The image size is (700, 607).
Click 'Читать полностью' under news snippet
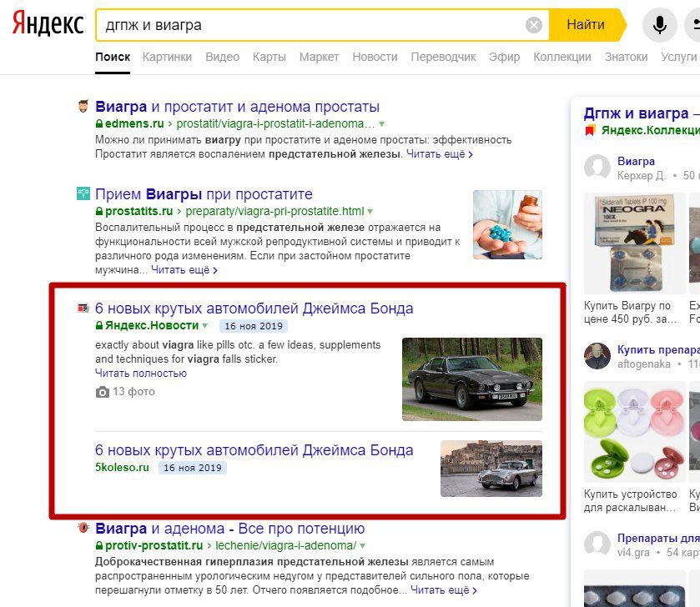pyautogui.click(x=141, y=374)
